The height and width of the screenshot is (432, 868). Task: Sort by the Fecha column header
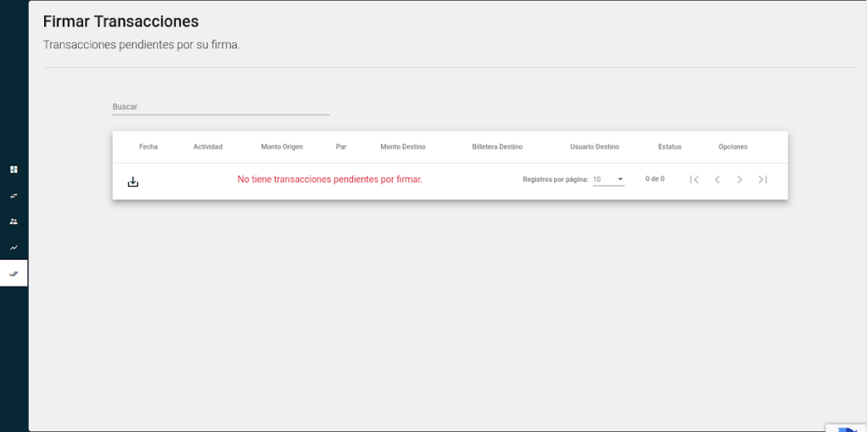click(148, 147)
